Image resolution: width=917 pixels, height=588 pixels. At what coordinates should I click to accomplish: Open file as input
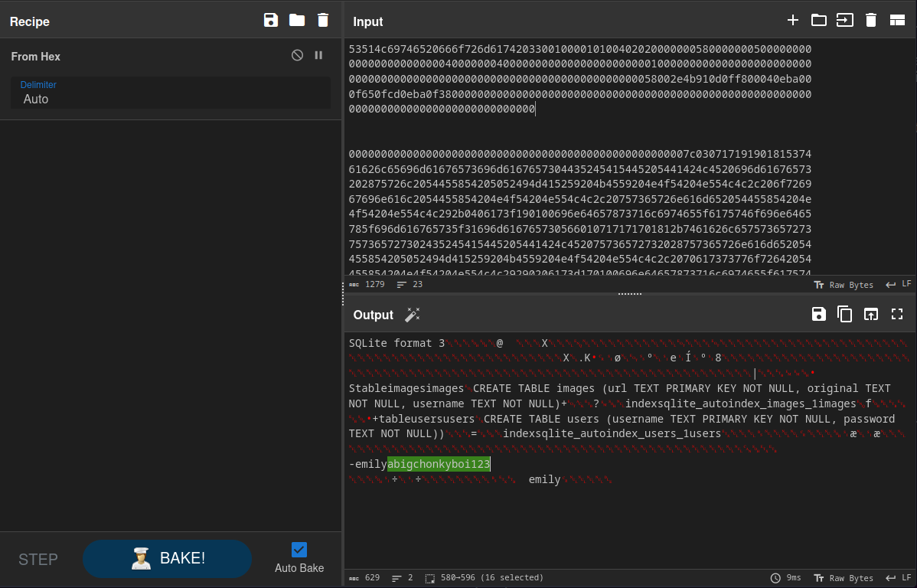point(845,21)
